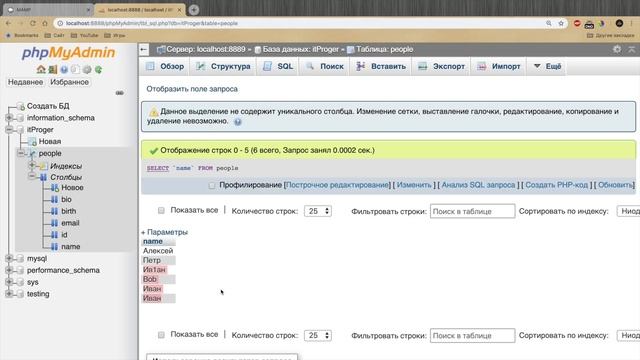
Task: Toggle the Профилирование checkbox
Action: coord(211,186)
